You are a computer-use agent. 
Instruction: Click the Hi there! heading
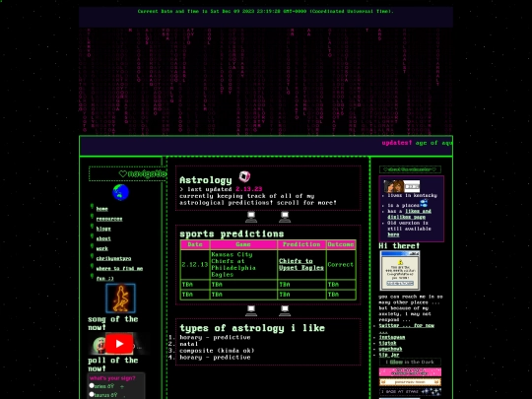399,246
